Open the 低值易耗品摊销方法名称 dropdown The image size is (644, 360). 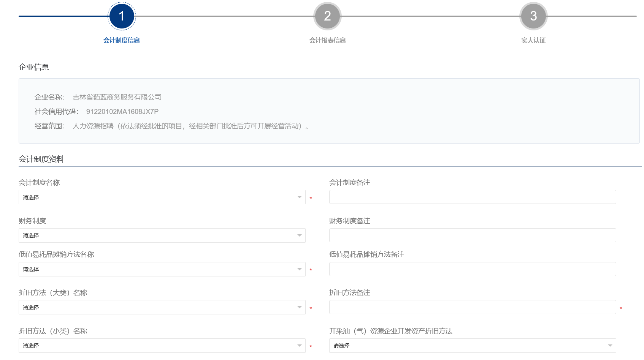tap(162, 269)
